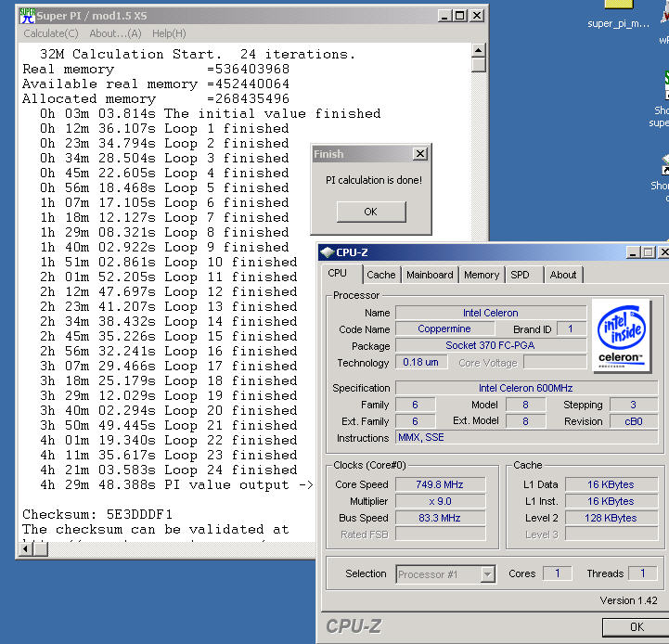Minimize the Super PI window
This screenshot has width=669, height=644.
[444, 16]
